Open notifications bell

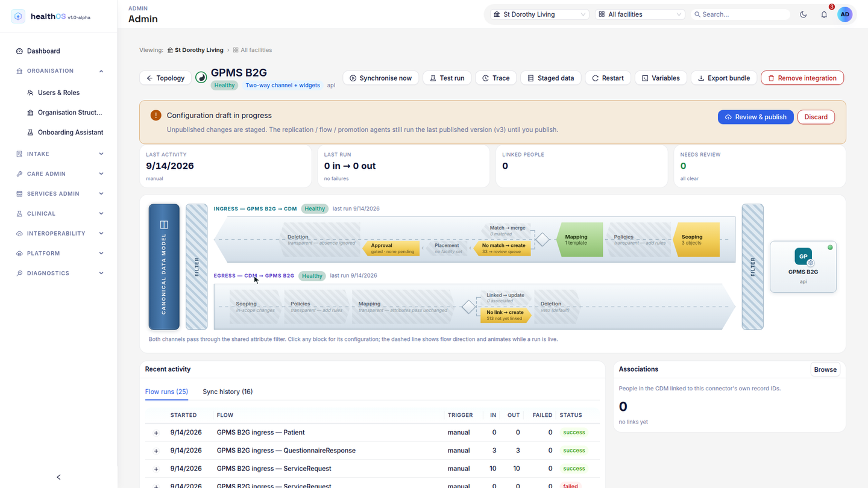click(824, 14)
